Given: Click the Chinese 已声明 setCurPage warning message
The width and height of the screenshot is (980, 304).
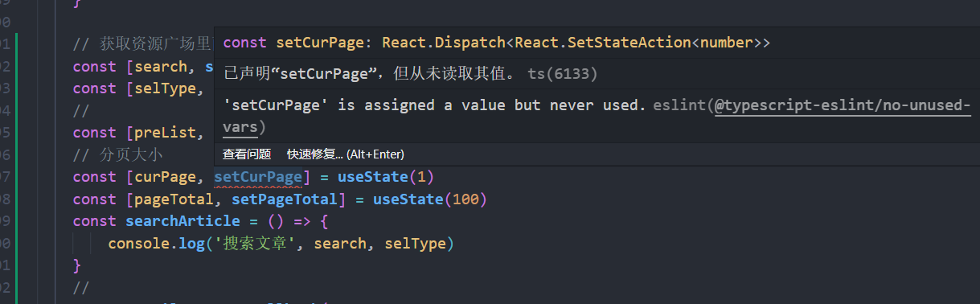Looking at the screenshot, I should pos(371,74).
